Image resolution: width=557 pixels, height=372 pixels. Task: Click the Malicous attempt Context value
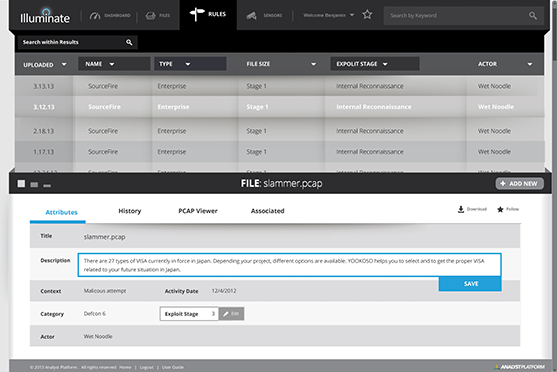(105, 291)
